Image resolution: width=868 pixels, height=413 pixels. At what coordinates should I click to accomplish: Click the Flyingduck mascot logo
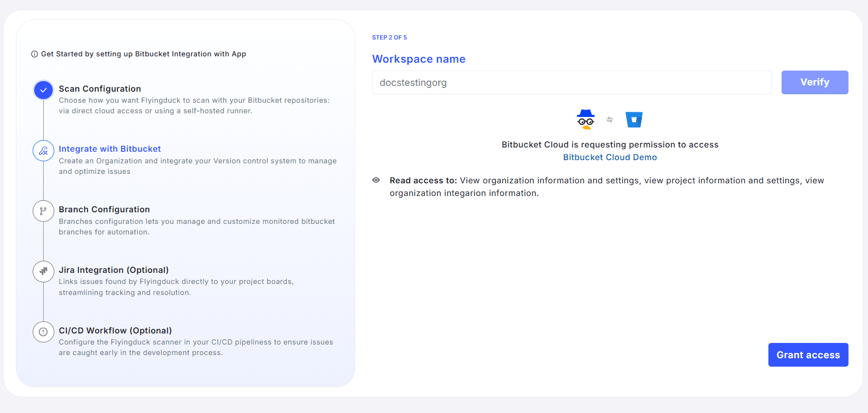pos(586,120)
